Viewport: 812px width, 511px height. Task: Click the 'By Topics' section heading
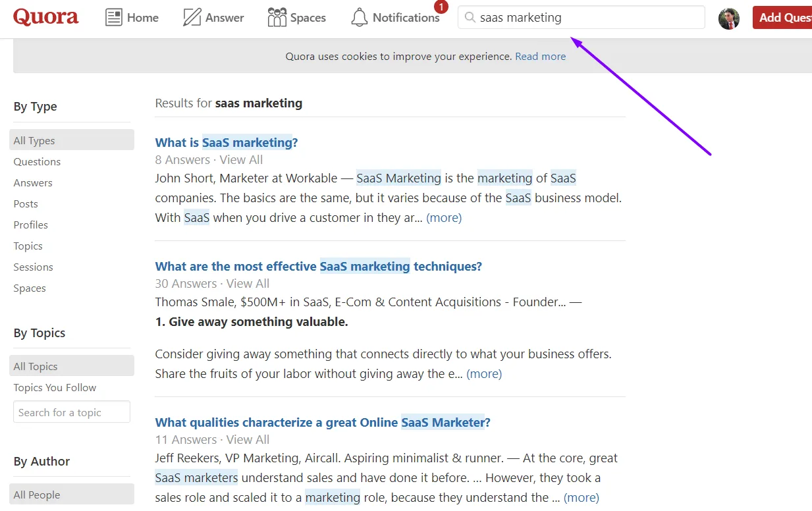click(40, 333)
